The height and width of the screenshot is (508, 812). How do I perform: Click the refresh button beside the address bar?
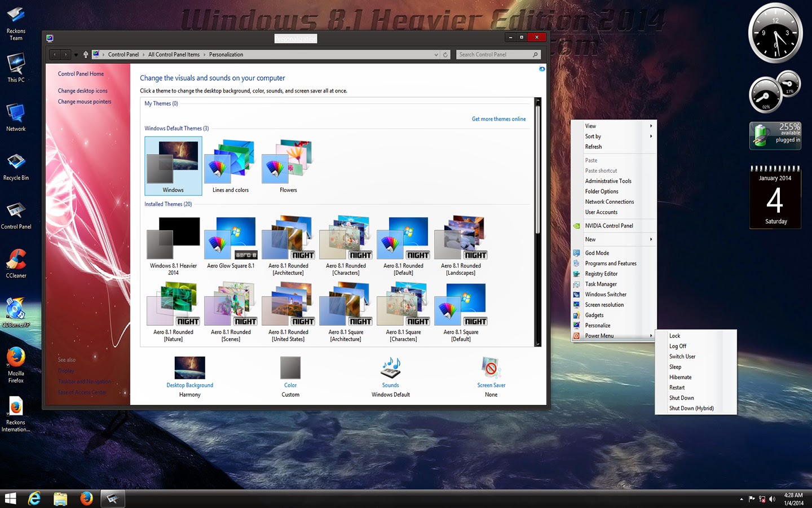[445, 55]
